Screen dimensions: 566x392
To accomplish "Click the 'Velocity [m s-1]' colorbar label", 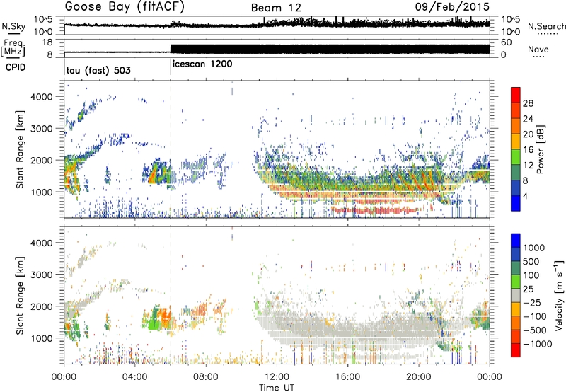I will click(x=559, y=294).
